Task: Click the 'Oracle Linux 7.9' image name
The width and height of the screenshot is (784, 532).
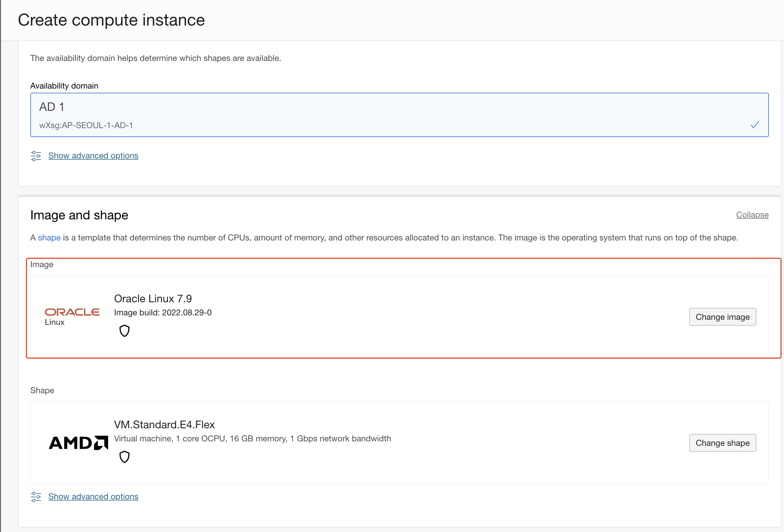Action: click(153, 299)
